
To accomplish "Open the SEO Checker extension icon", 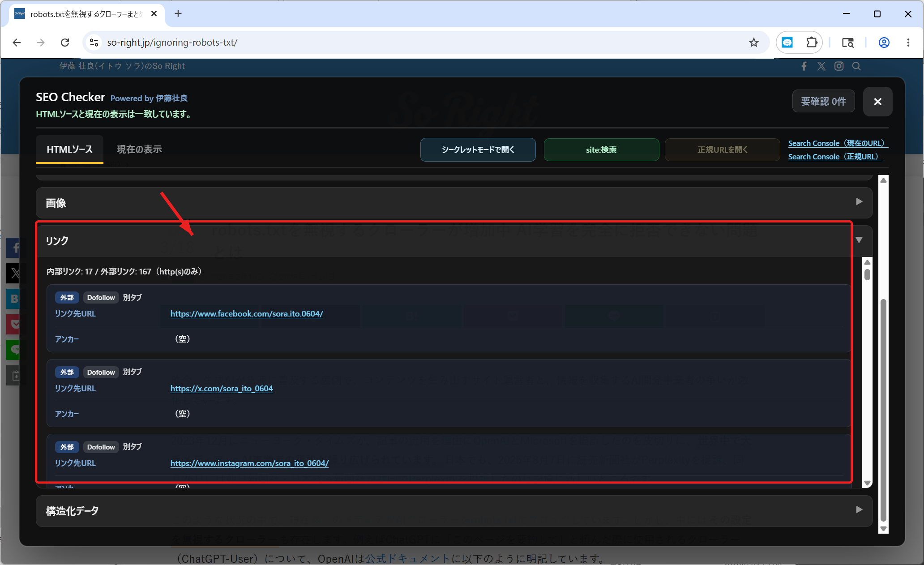I will 787,43.
